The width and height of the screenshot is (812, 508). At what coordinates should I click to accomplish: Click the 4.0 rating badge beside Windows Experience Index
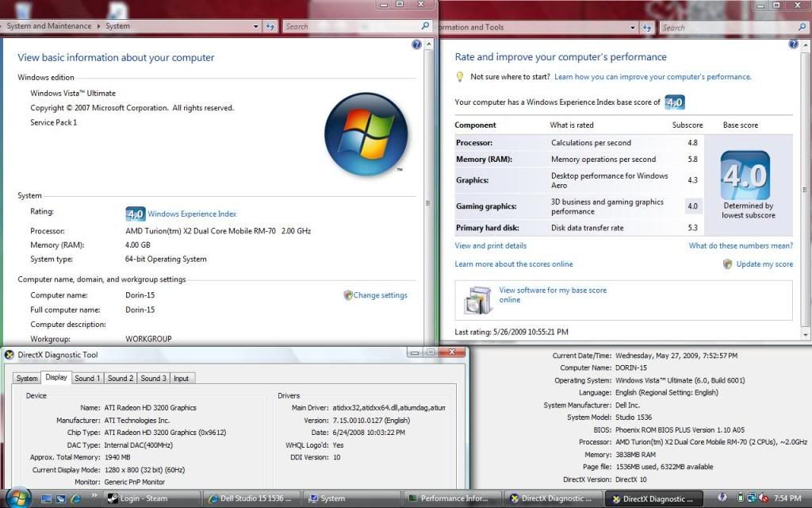135,214
